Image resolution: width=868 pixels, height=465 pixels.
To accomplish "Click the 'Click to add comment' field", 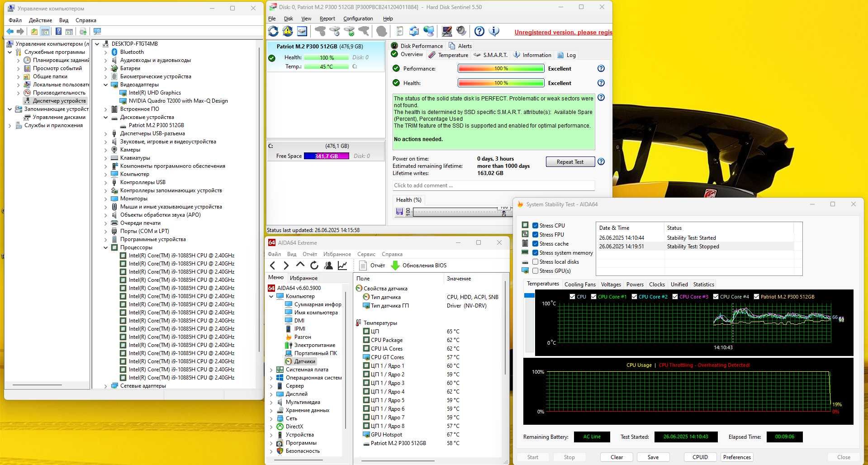I will coord(493,185).
